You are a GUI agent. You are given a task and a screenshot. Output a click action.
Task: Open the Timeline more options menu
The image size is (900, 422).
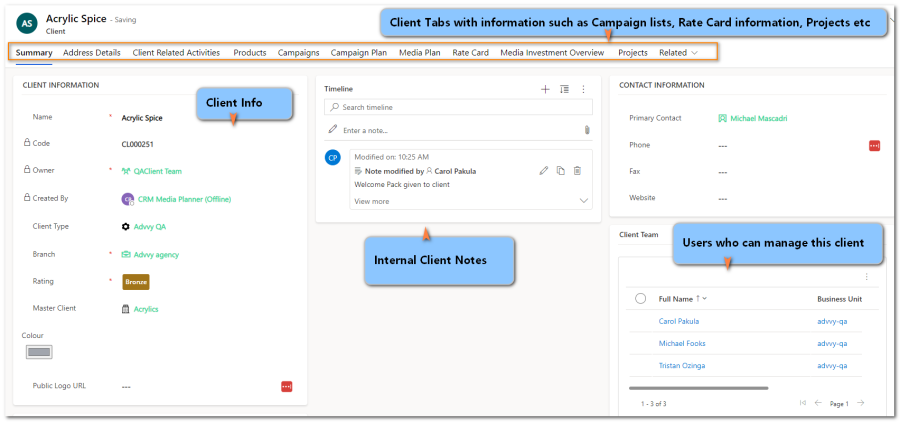click(583, 89)
